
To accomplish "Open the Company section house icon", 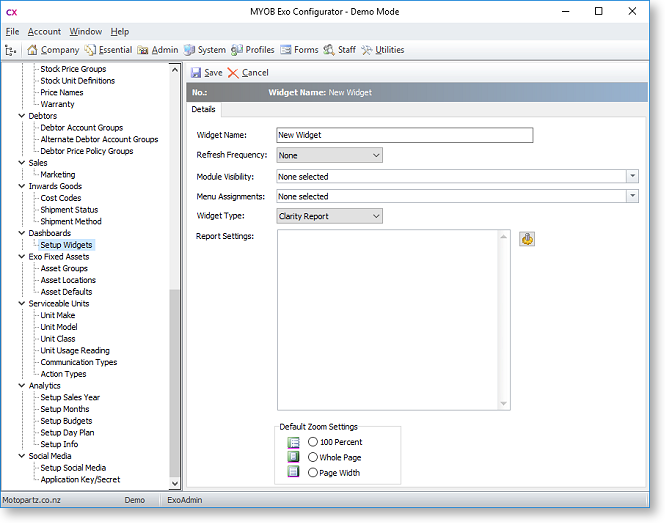I will tap(32, 50).
